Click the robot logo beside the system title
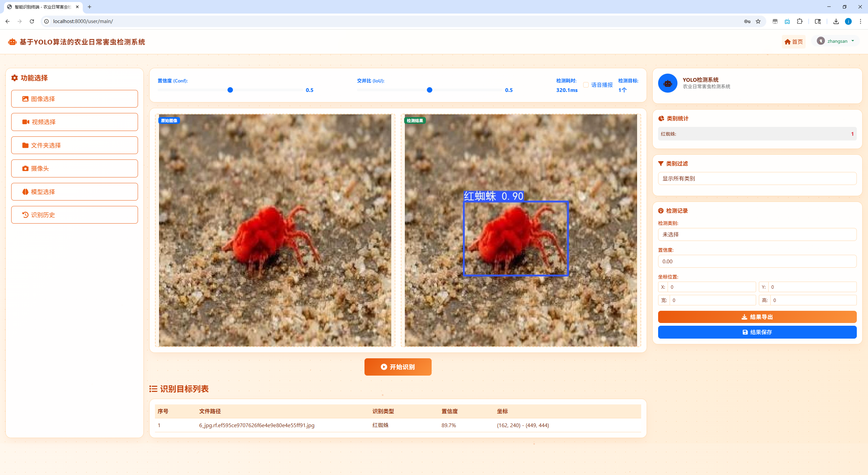Image resolution: width=868 pixels, height=475 pixels. pyautogui.click(x=12, y=42)
